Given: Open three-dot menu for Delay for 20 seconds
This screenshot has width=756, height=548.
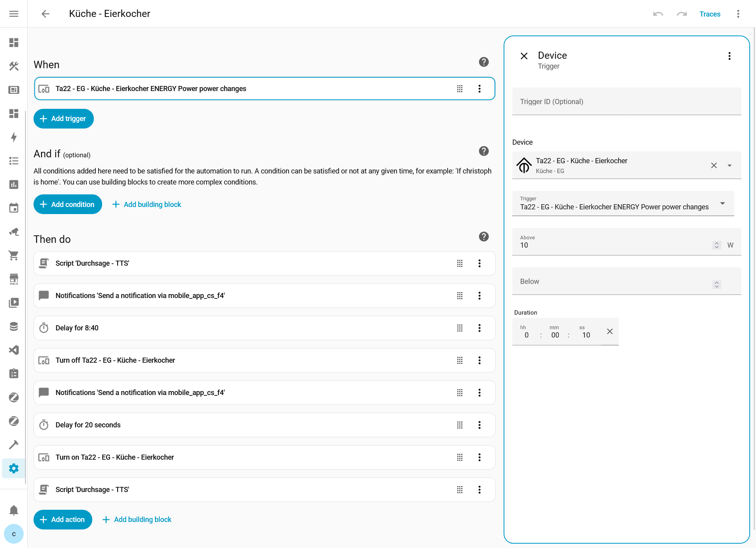Looking at the screenshot, I should (x=479, y=425).
